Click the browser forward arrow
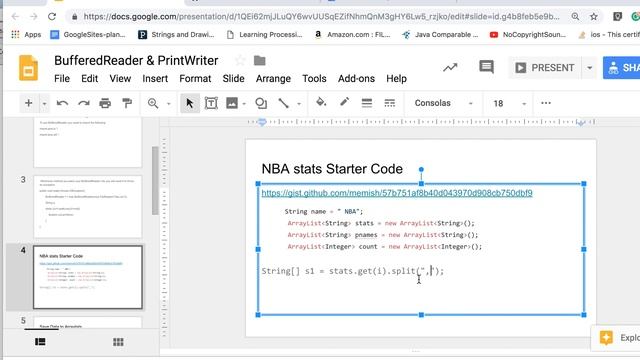 click(33, 17)
